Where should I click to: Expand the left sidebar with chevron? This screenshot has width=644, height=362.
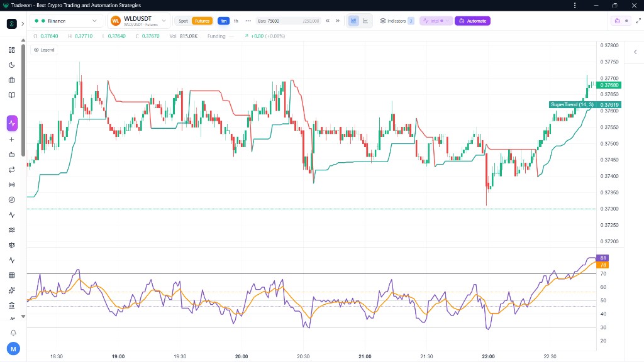coord(23,24)
